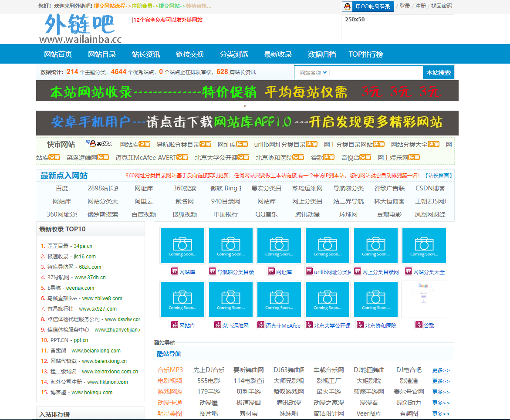Open 链接交换 in navigation bar
This screenshot has height=420, width=510.
click(189, 54)
